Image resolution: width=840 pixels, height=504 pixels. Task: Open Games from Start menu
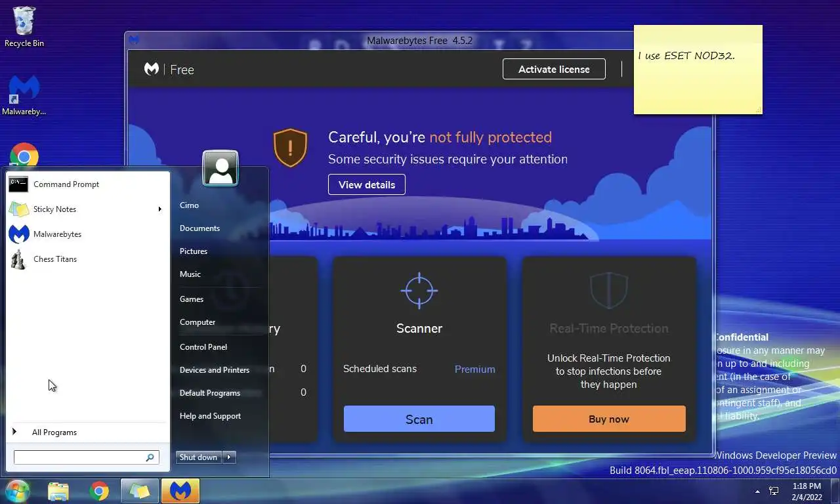click(192, 299)
